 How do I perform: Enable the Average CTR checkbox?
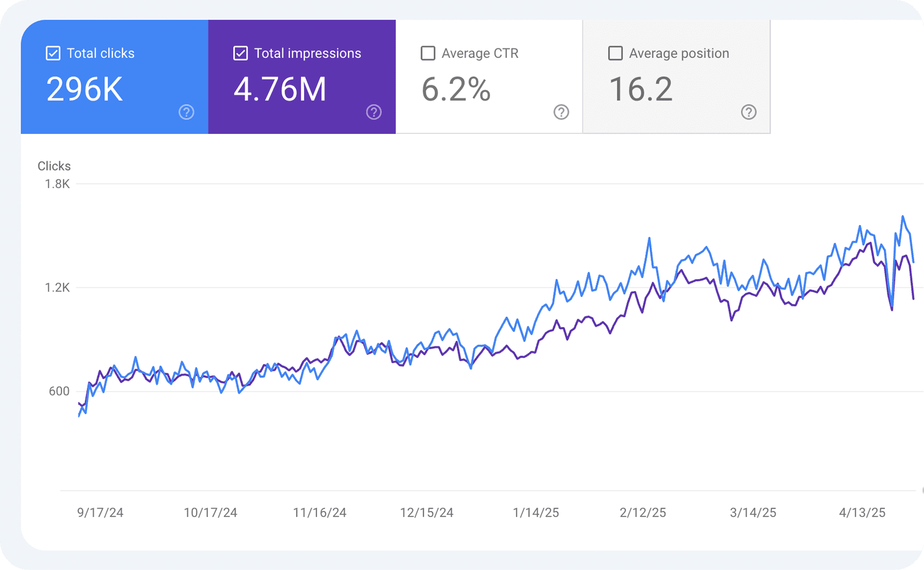pyautogui.click(x=427, y=53)
